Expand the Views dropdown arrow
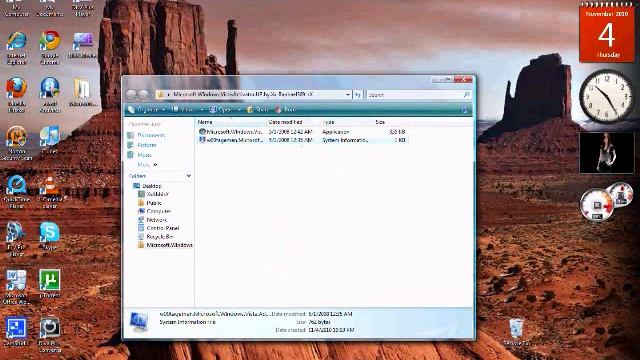 202,110
